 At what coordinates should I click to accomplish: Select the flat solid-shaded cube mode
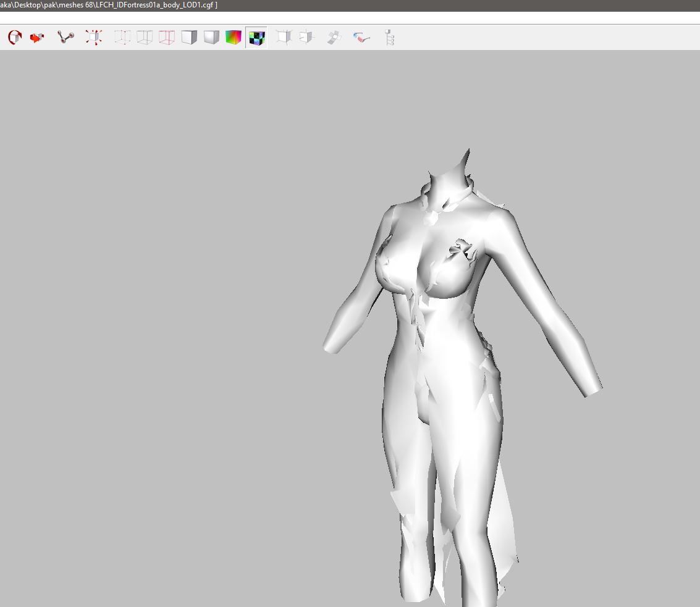pos(189,38)
